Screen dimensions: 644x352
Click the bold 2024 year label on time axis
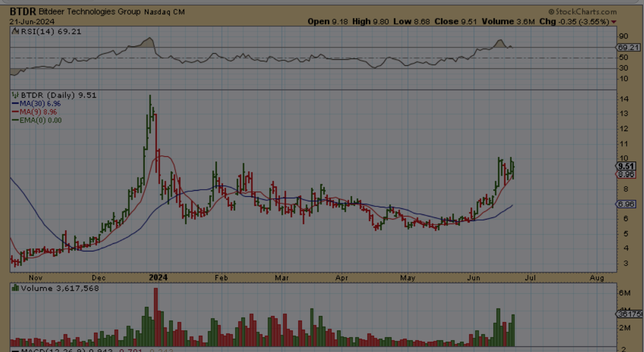pos(157,278)
